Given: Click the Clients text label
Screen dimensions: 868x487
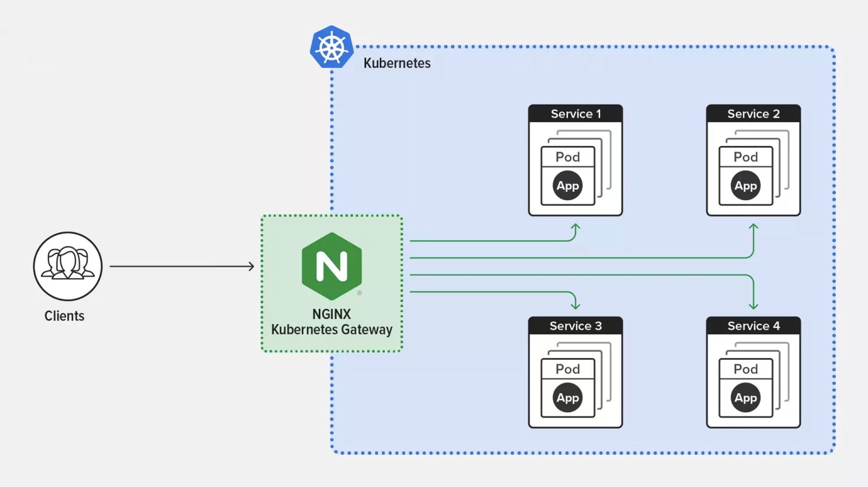Looking at the screenshot, I should pos(64,316).
